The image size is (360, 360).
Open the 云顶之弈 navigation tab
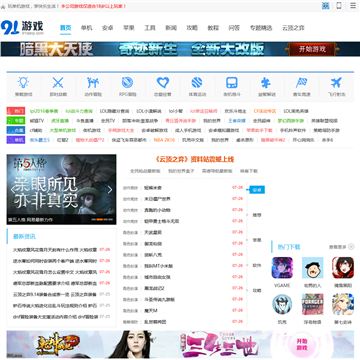click(x=293, y=28)
